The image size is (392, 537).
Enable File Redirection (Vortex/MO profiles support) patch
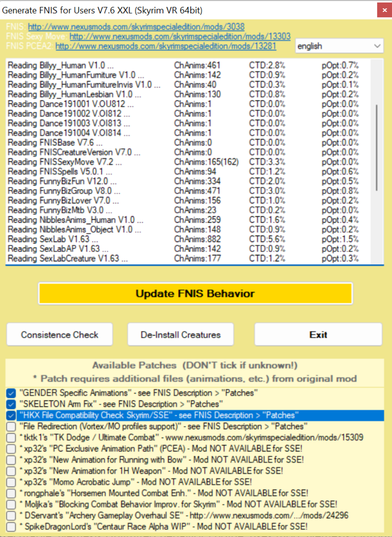(11, 427)
